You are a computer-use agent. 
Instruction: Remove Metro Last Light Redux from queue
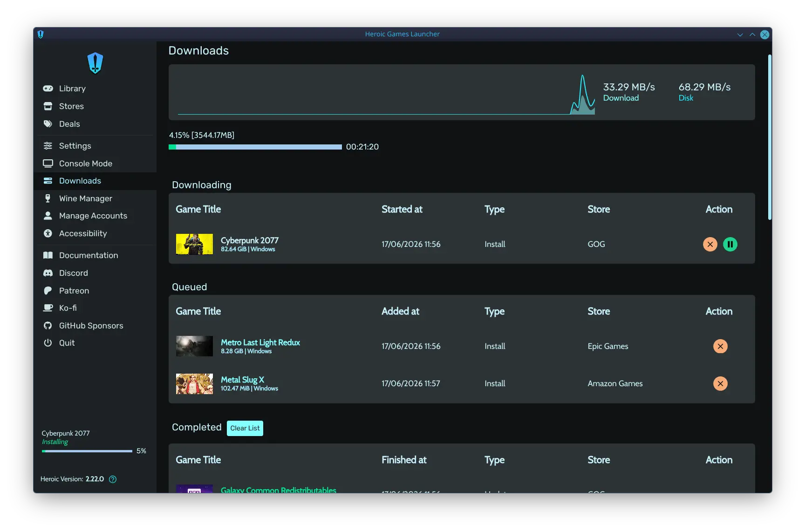[x=720, y=346]
